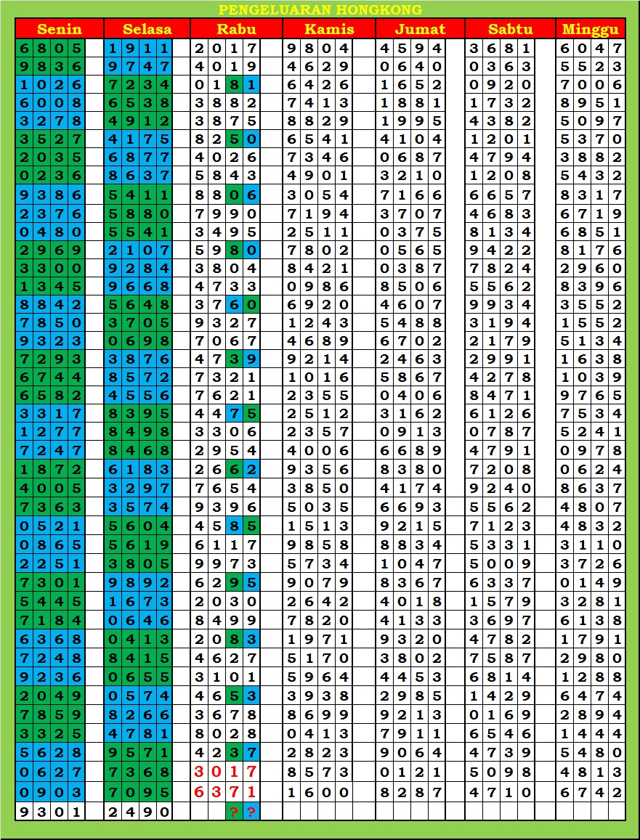This screenshot has height=840, width=640.
Task: Select the Selasa column header
Action: [147, 29]
